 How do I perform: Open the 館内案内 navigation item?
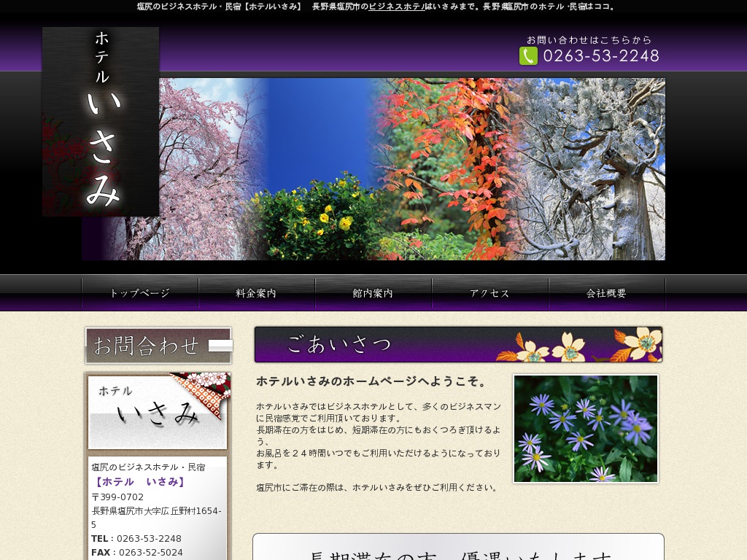tap(373, 293)
